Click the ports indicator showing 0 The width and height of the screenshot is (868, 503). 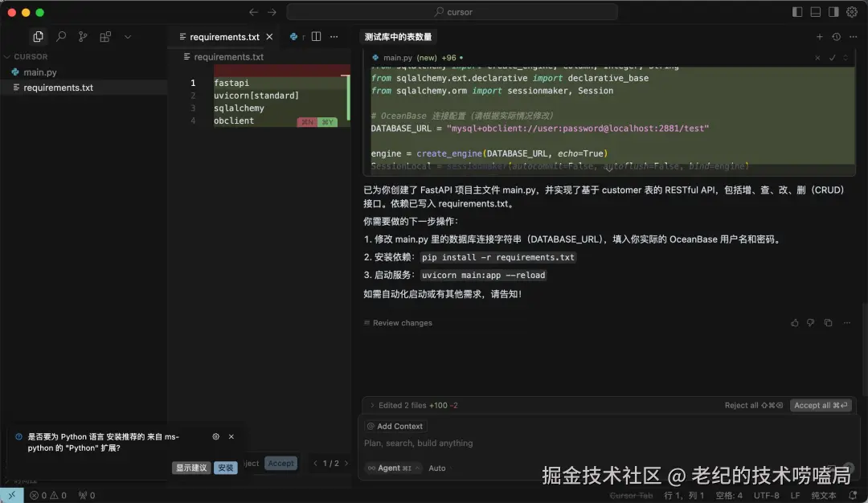pos(87,495)
